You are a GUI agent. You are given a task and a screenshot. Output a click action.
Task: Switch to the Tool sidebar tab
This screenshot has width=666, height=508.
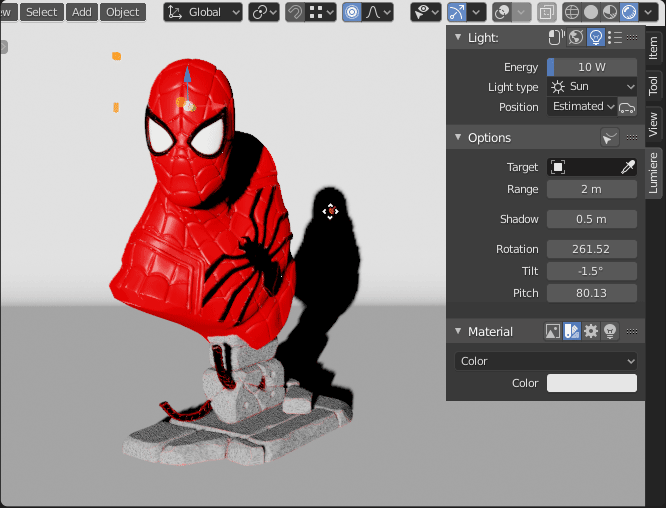tap(654, 86)
